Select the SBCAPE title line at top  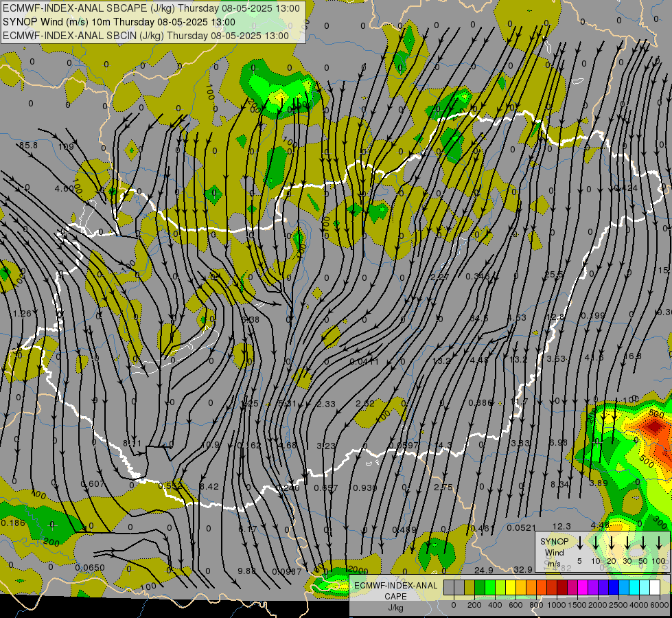[x=151, y=8]
